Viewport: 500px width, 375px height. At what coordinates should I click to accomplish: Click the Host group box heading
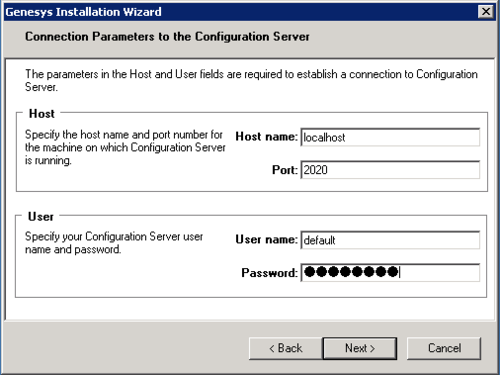(42, 114)
